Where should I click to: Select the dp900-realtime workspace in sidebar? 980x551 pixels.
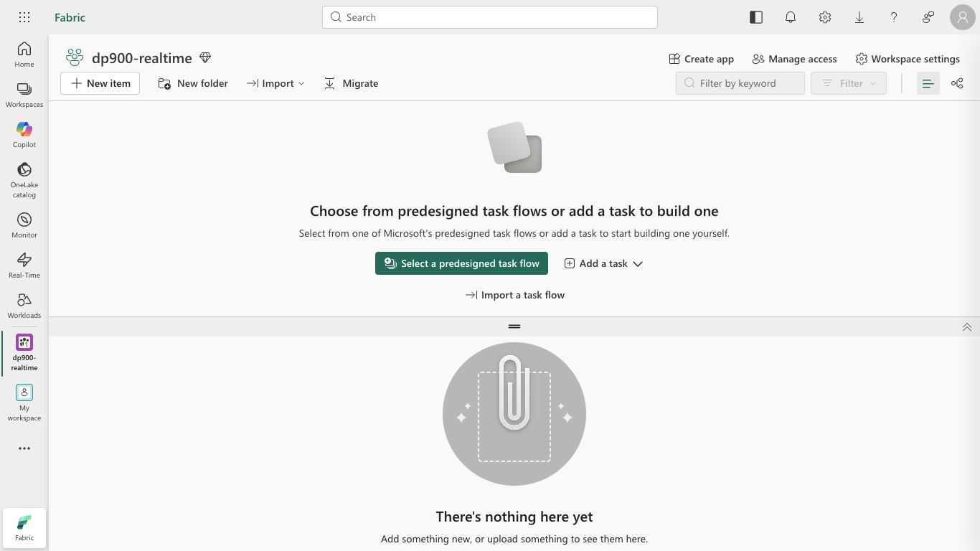coord(24,353)
